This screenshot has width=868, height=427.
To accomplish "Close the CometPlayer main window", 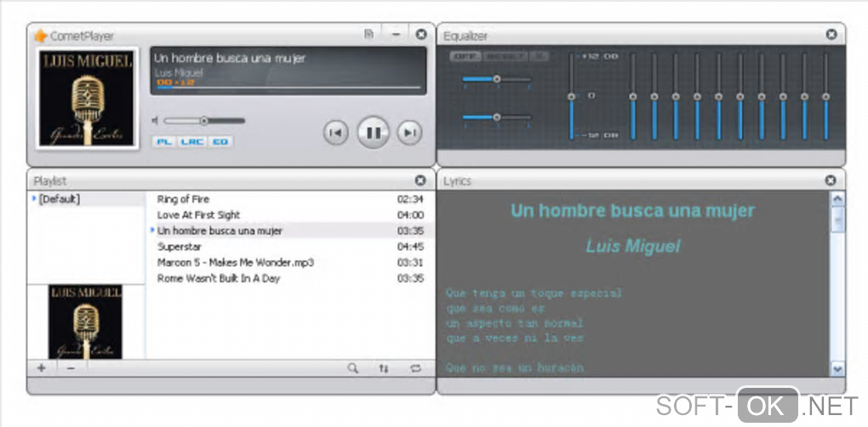I will (x=421, y=34).
